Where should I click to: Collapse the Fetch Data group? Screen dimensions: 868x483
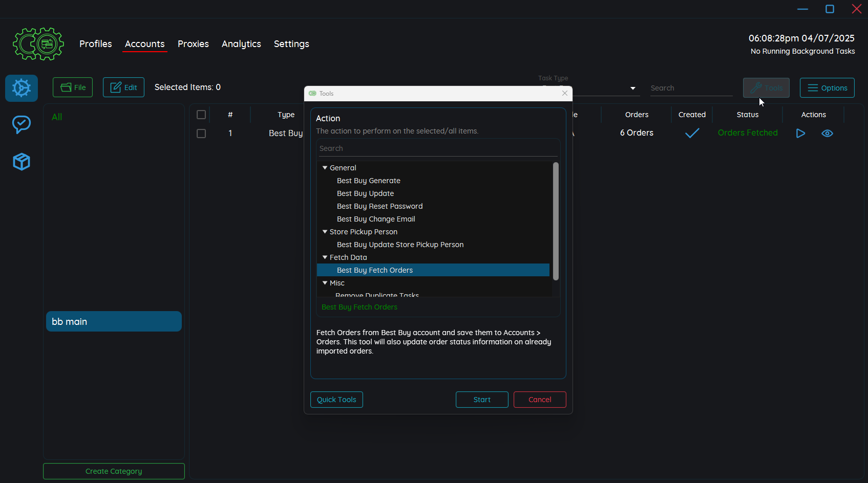[x=325, y=257]
